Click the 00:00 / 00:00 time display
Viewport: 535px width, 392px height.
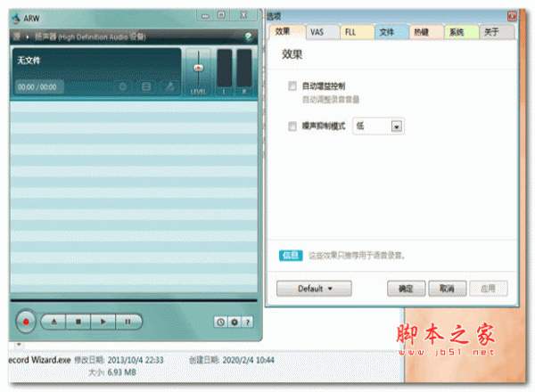tap(37, 87)
